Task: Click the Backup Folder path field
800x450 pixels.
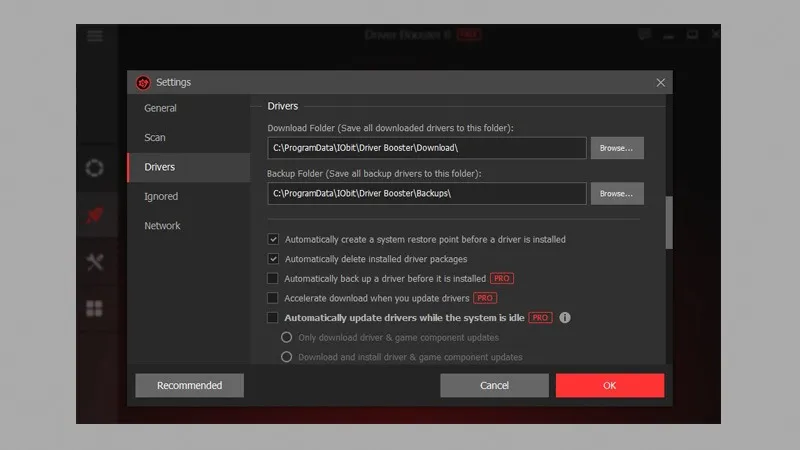Action: click(x=427, y=194)
